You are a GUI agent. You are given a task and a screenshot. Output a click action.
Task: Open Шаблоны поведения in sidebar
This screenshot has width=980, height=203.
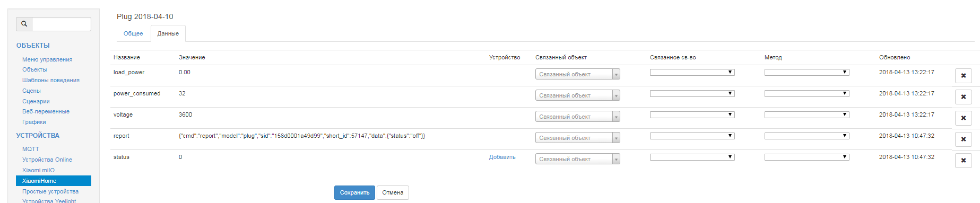click(51, 80)
